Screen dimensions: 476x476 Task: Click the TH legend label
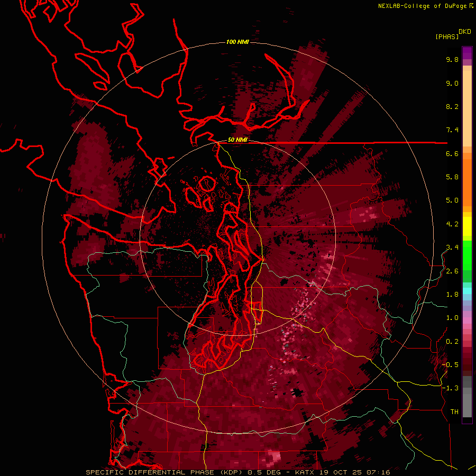tap(454, 412)
